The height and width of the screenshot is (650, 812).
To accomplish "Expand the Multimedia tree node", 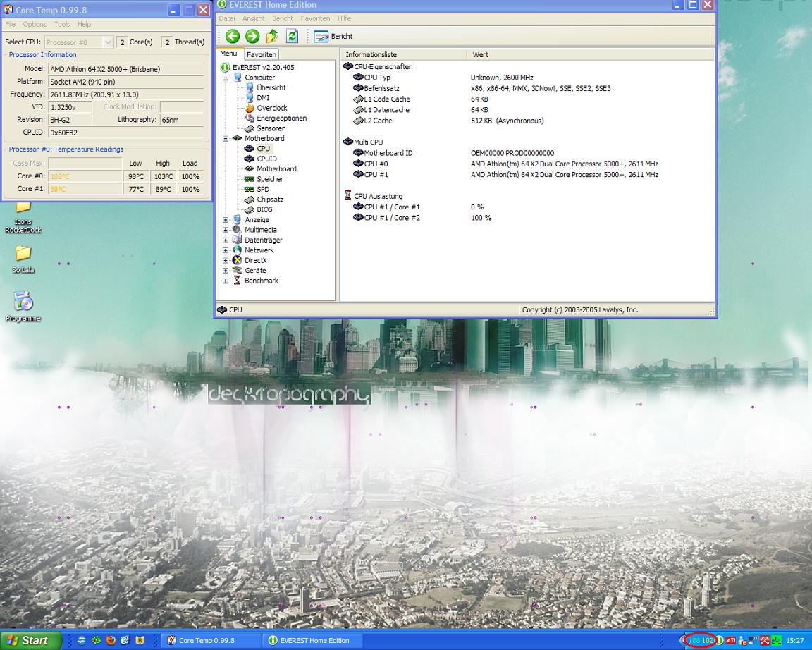I will pyautogui.click(x=226, y=230).
